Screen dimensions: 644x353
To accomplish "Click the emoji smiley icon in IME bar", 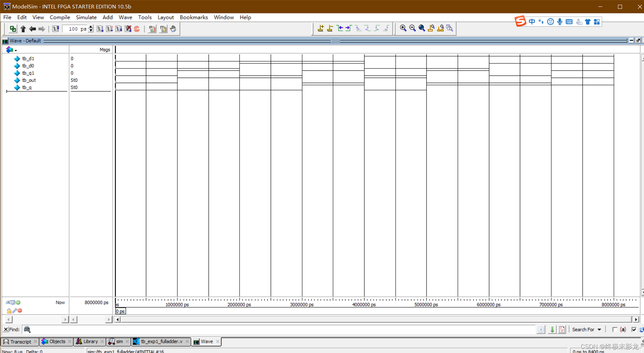I will point(551,22).
